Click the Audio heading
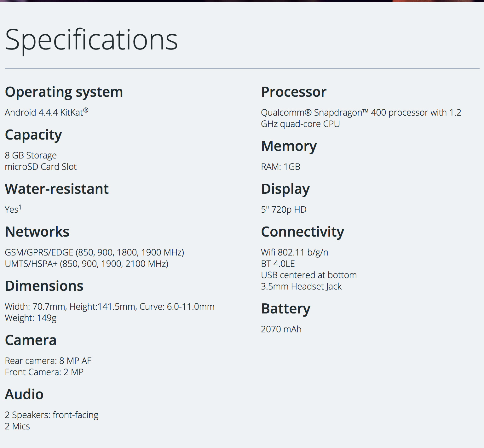 point(24,394)
